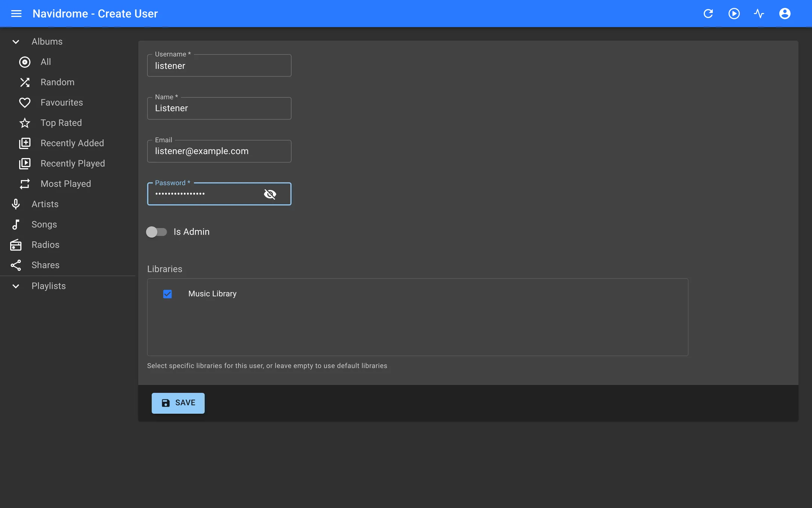Open the user account profile icon
The width and height of the screenshot is (812, 508).
point(785,14)
